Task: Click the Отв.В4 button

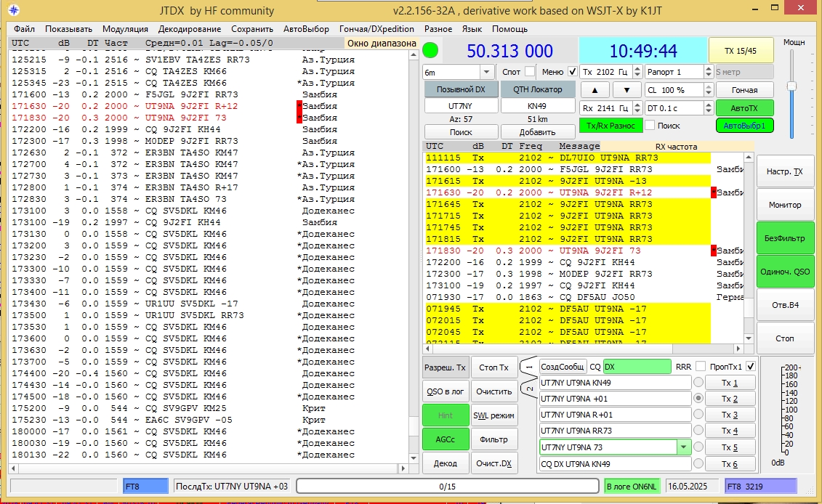Action: [x=785, y=305]
